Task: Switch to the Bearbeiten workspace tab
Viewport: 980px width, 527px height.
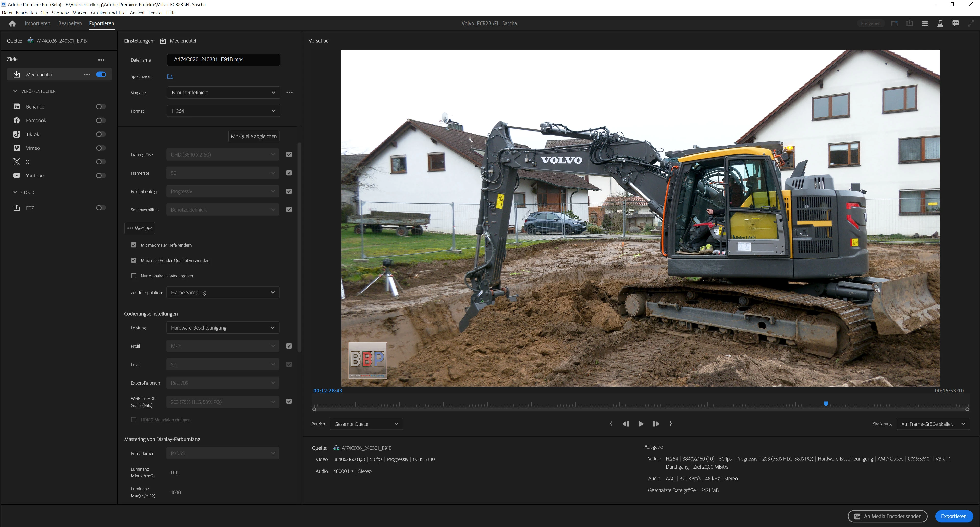Action: point(70,23)
